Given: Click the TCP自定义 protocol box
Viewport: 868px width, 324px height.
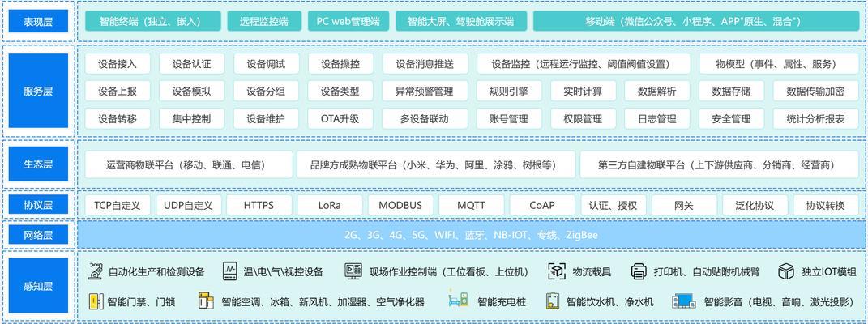Looking at the screenshot, I should (x=118, y=205).
